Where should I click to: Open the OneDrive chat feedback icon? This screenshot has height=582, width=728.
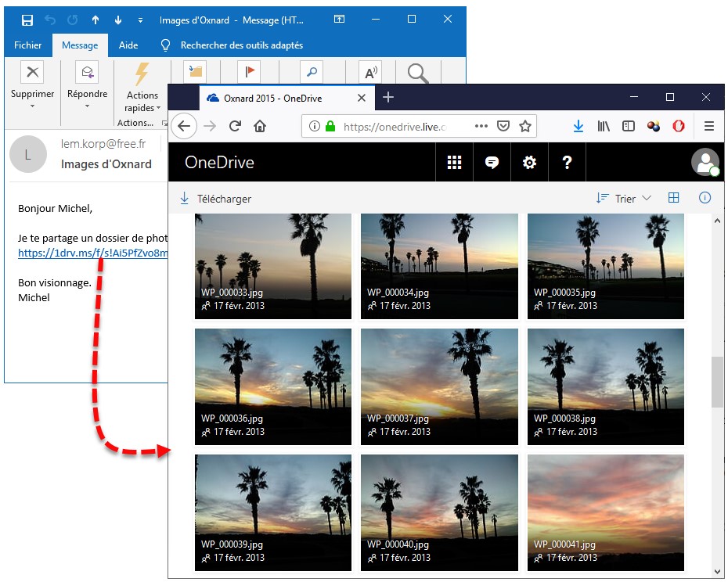pyautogui.click(x=492, y=163)
